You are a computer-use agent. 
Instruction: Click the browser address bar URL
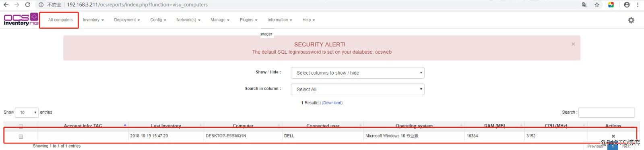point(137,5)
